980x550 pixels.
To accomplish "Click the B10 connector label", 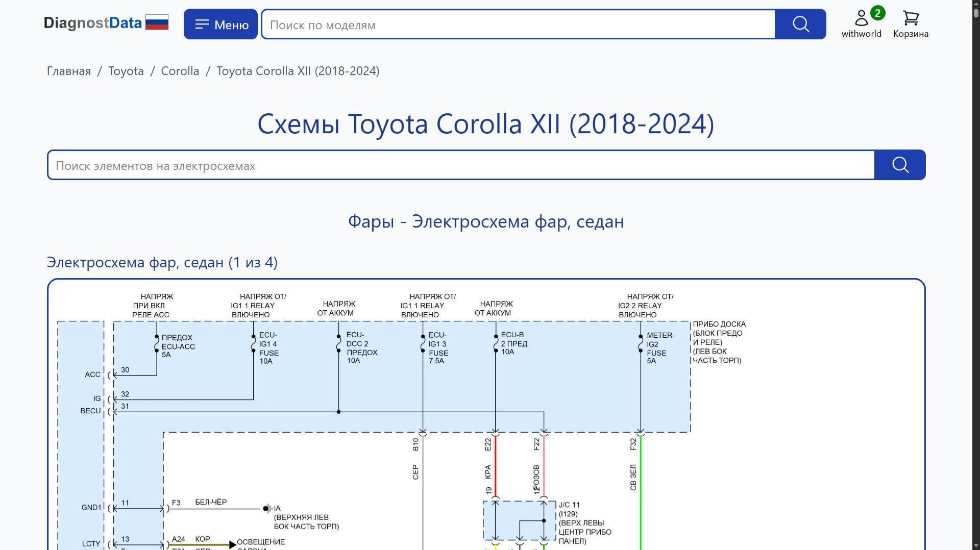I will point(415,445).
